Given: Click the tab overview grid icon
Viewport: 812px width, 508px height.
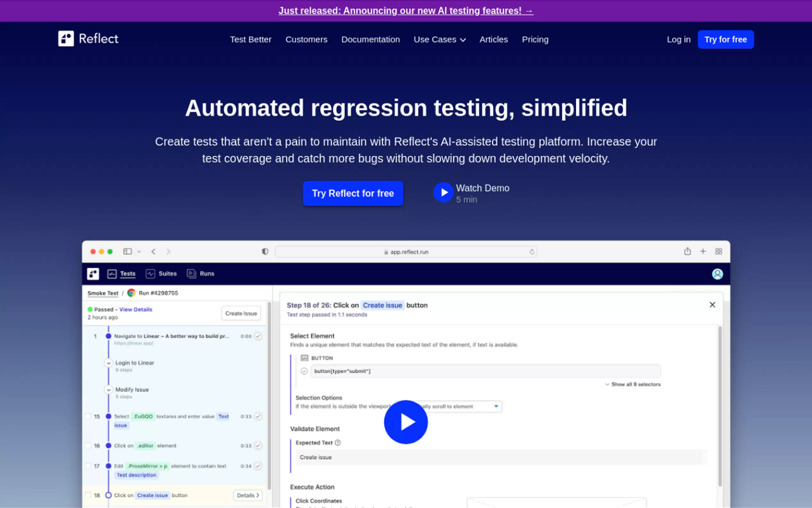Looking at the screenshot, I should point(718,251).
